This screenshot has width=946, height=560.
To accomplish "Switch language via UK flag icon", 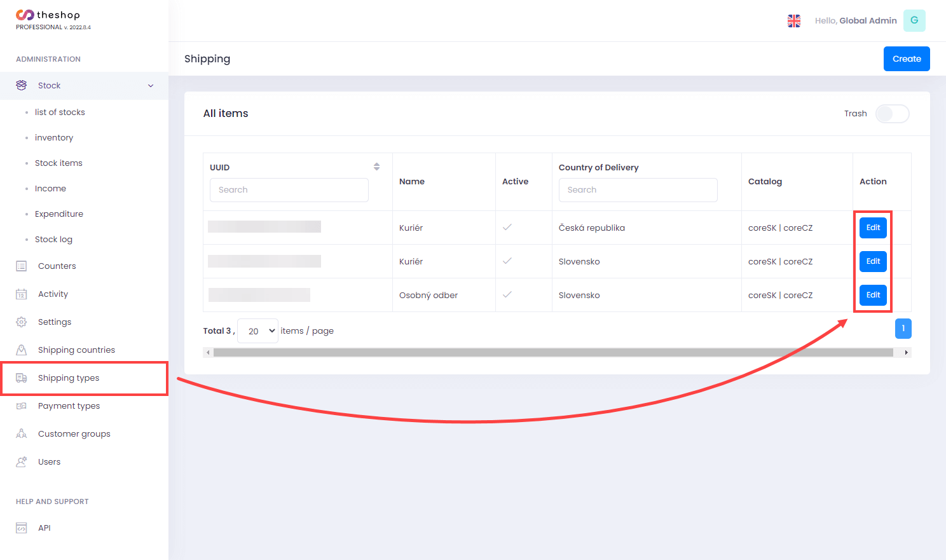I will [x=794, y=21].
